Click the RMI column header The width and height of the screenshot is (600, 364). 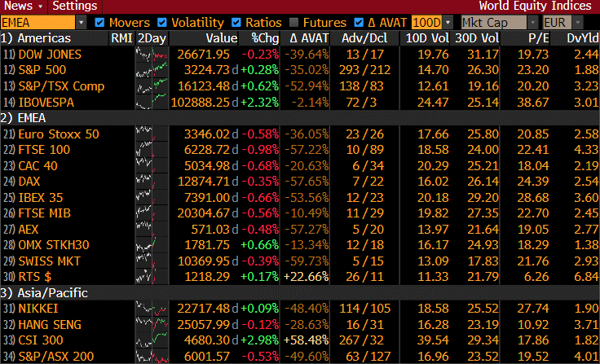pos(122,38)
